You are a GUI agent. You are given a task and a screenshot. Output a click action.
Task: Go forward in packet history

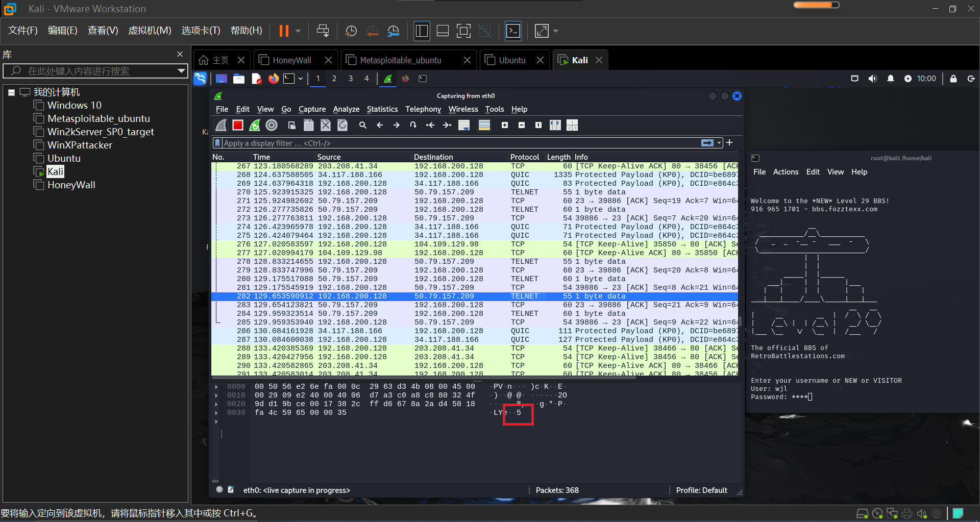[x=397, y=125]
